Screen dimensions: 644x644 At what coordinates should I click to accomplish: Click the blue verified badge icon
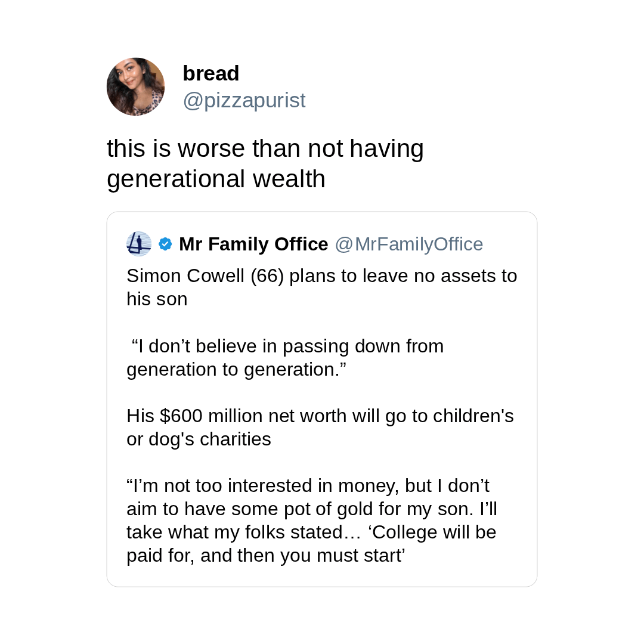click(x=165, y=244)
